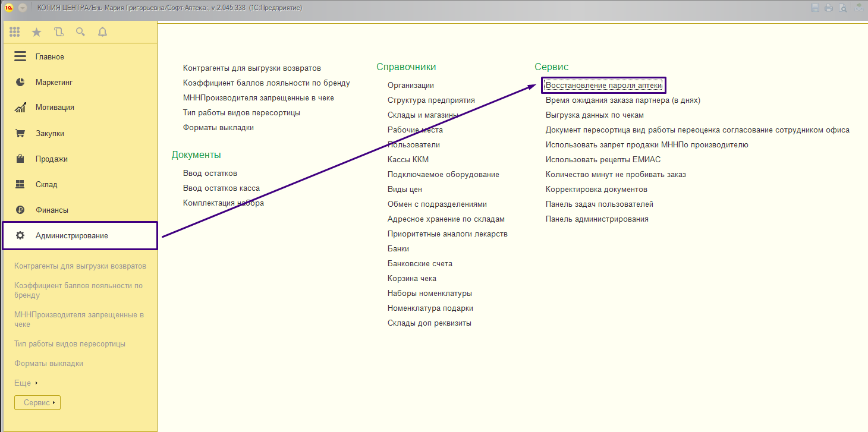Open Favorites via the star icon
The height and width of the screenshot is (432, 868).
click(37, 32)
